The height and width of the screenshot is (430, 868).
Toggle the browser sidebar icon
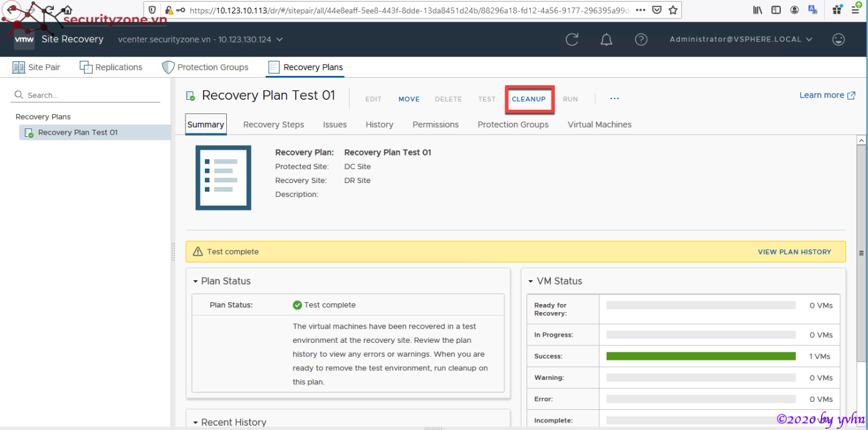776,10
